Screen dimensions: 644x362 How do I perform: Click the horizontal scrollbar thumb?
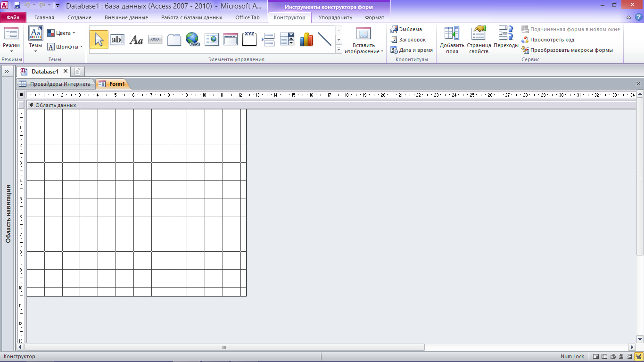tap(224, 347)
